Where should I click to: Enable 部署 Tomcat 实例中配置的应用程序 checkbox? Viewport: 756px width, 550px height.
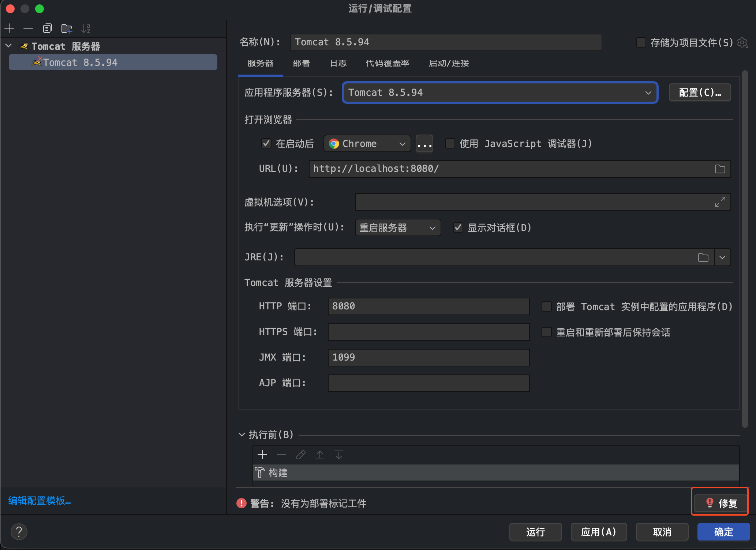[547, 306]
